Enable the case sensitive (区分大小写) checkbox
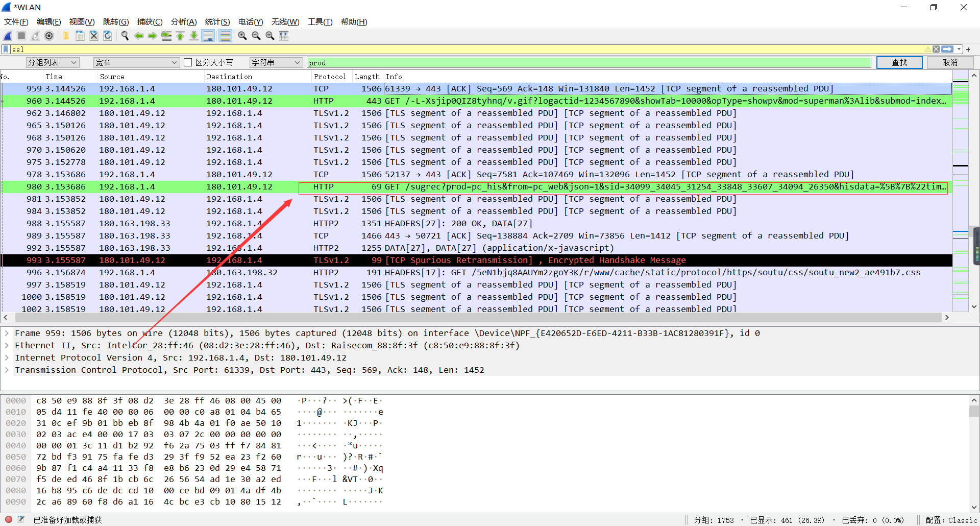 pyautogui.click(x=188, y=62)
